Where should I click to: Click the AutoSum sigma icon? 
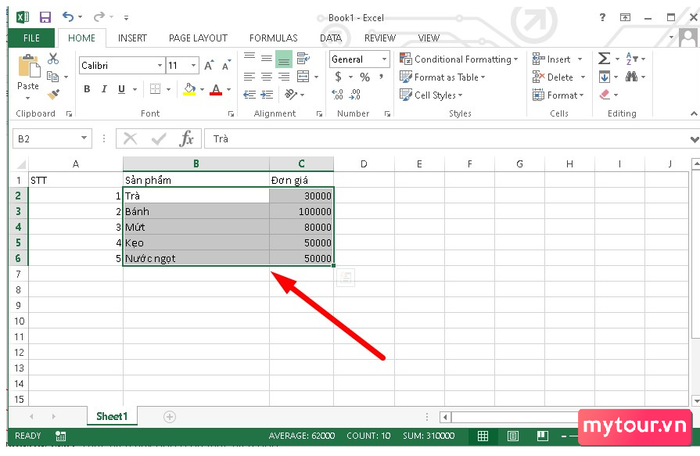coord(604,59)
